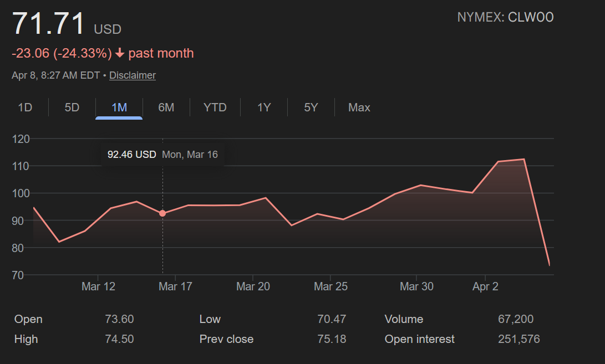
Task: Click the Apr 2 axis label
Action: [x=485, y=286]
